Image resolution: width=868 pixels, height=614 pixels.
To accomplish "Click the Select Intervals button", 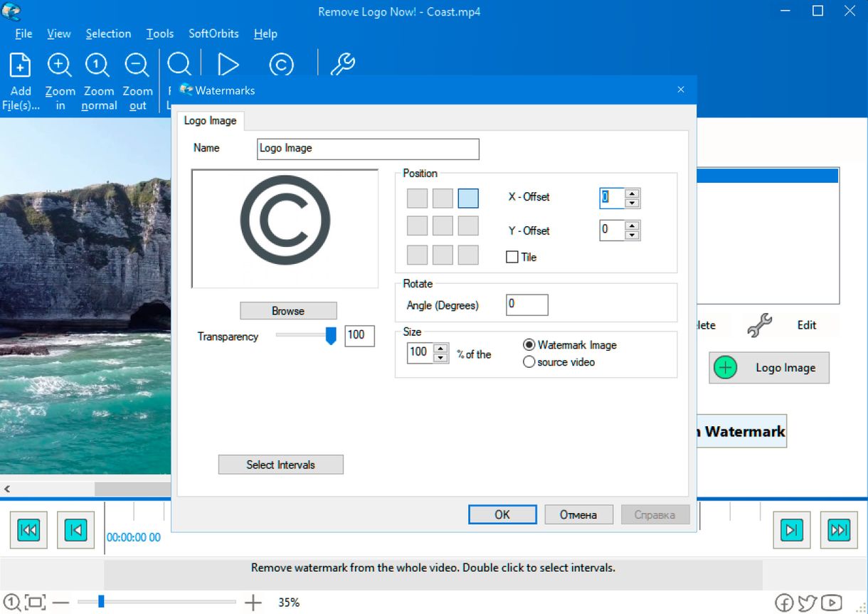I will tap(280, 464).
